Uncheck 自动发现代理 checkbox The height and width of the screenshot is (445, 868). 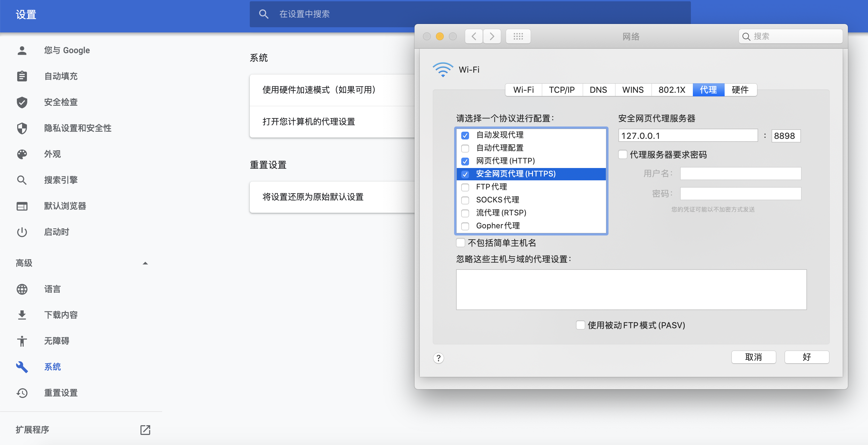point(465,136)
